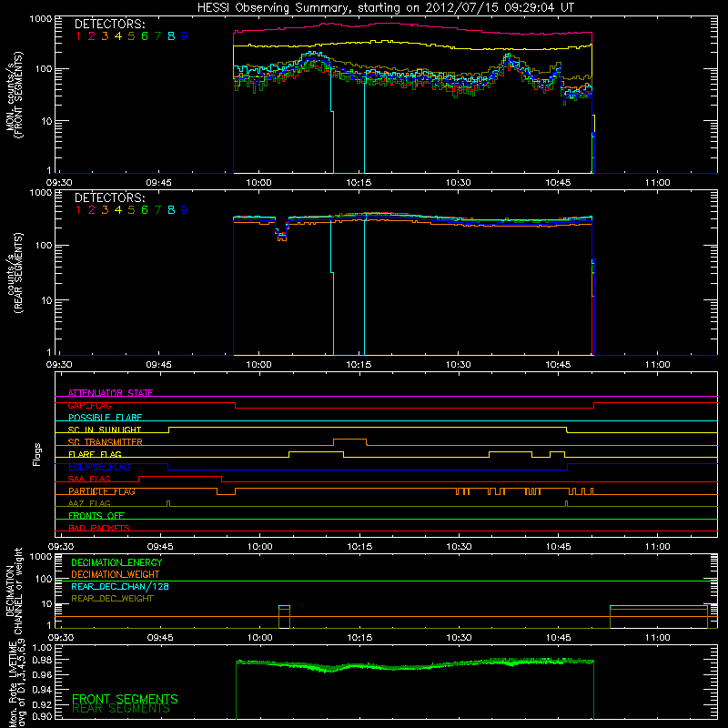This screenshot has width=728, height=728.
Task: Click the Mon. Rate LIVETIME y-axis title
Action: 16,683
